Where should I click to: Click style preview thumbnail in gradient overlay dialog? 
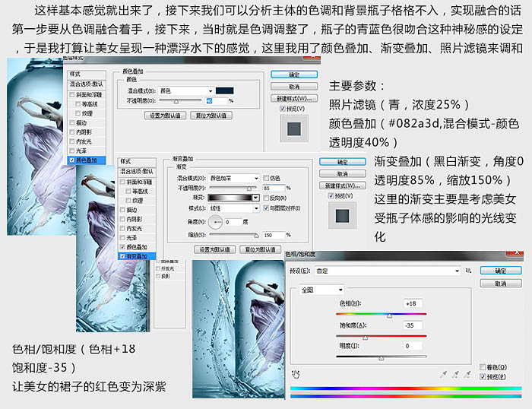coord(342,216)
